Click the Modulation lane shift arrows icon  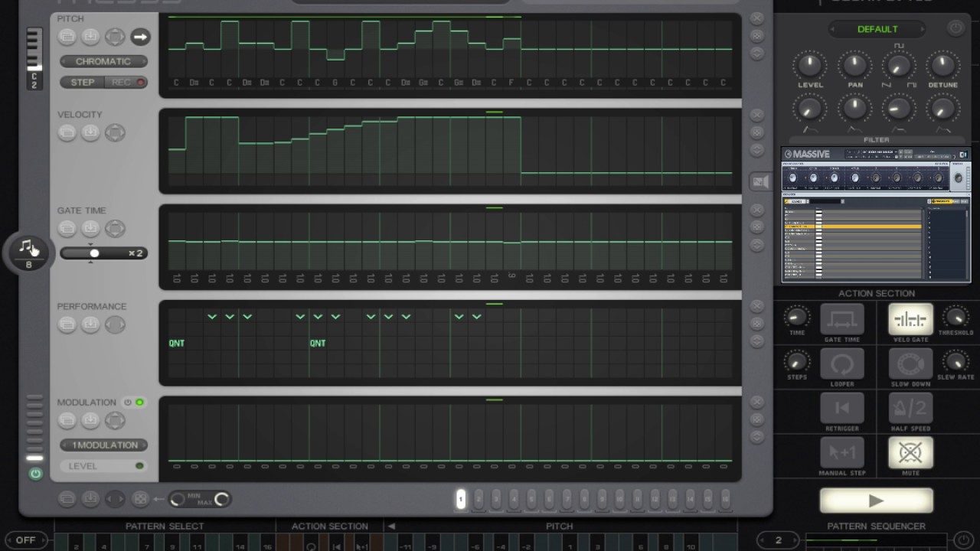point(115,420)
